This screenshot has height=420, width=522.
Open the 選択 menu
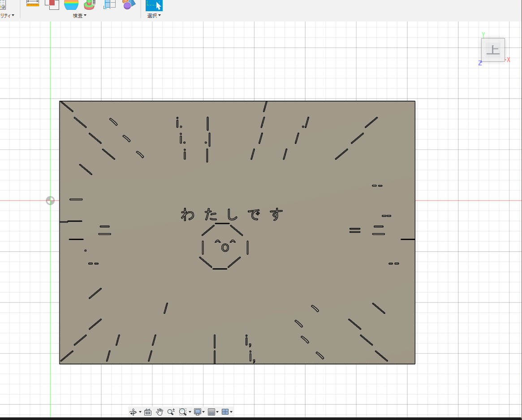[x=154, y=15]
